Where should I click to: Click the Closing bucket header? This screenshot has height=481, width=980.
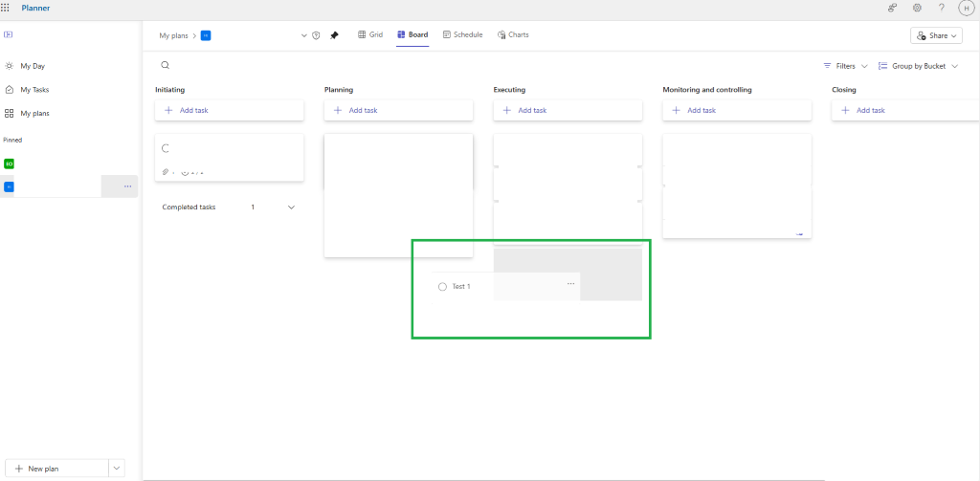(x=844, y=90)
